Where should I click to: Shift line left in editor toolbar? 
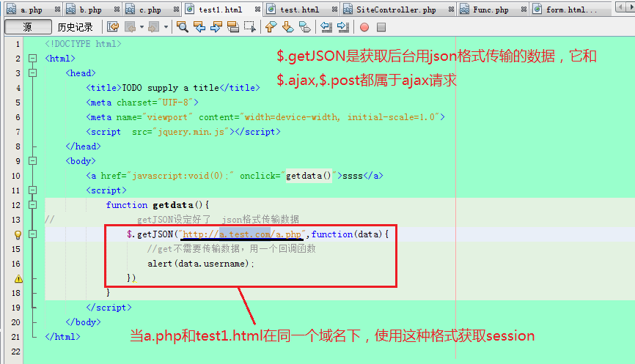326,27
